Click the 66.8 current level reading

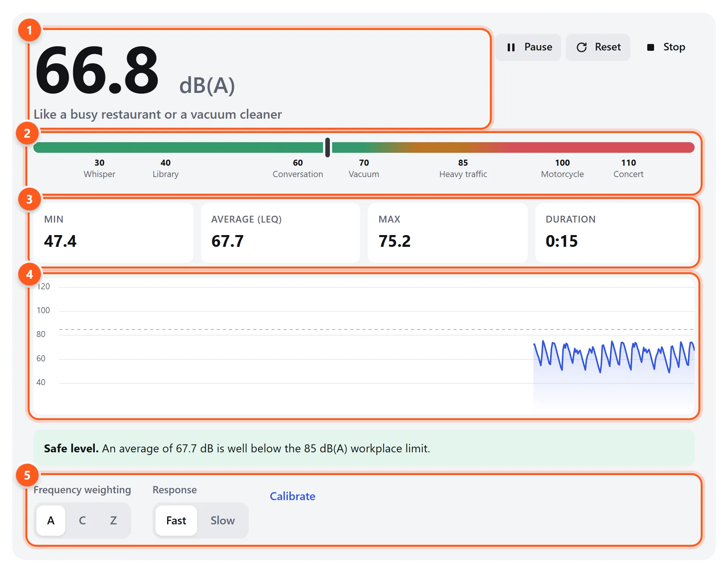[x=97, y=70]
